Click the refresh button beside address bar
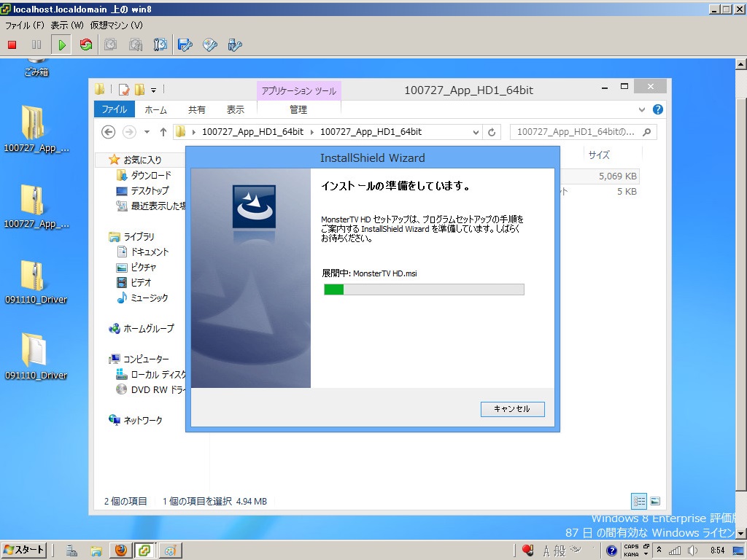This screenshot has width=747, height=560. coord(492,133)
